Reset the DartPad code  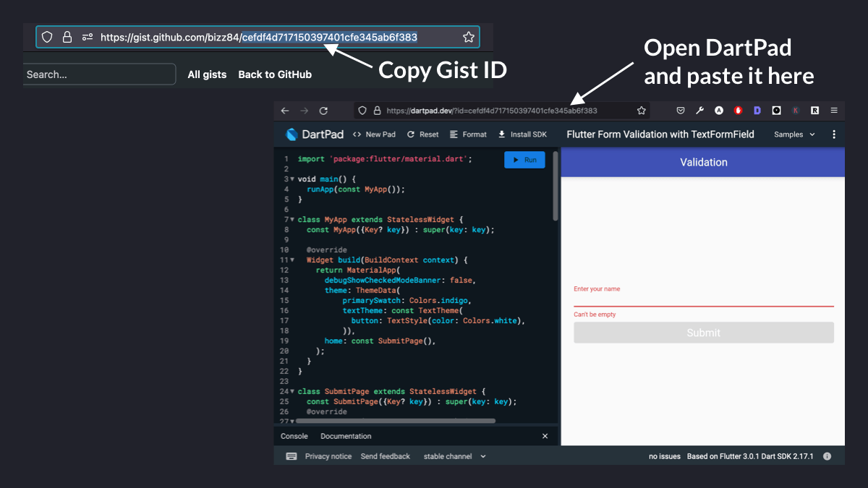(x=423, y=134)
